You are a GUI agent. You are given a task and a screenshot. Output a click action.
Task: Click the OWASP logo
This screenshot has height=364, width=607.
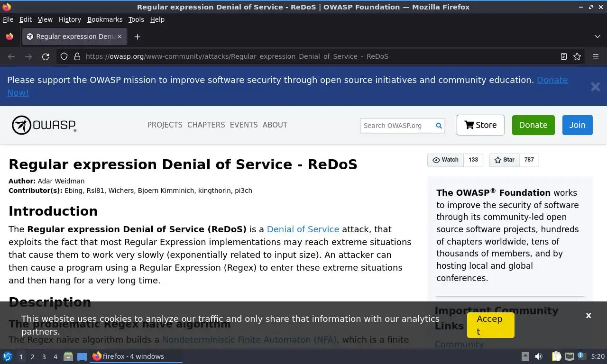click(x=44, y=125)
